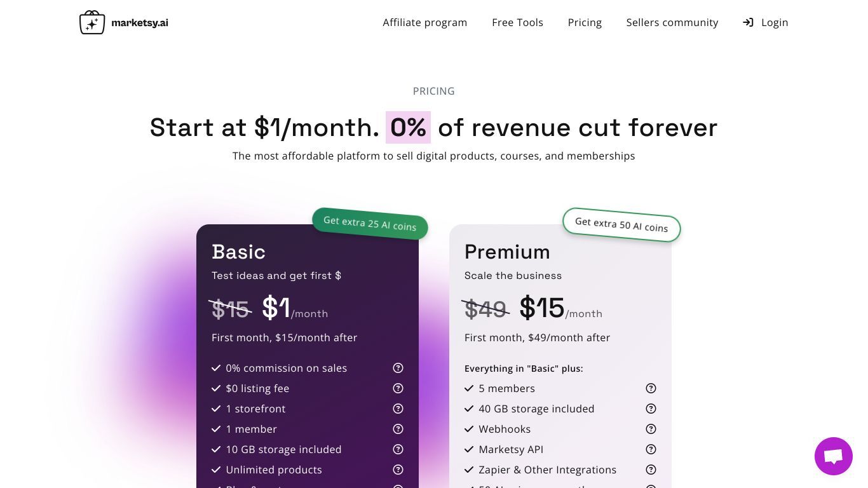Screen dimensions: 868x488
Task: Open the Affiliate program page
Action: (x=424, y=22)
